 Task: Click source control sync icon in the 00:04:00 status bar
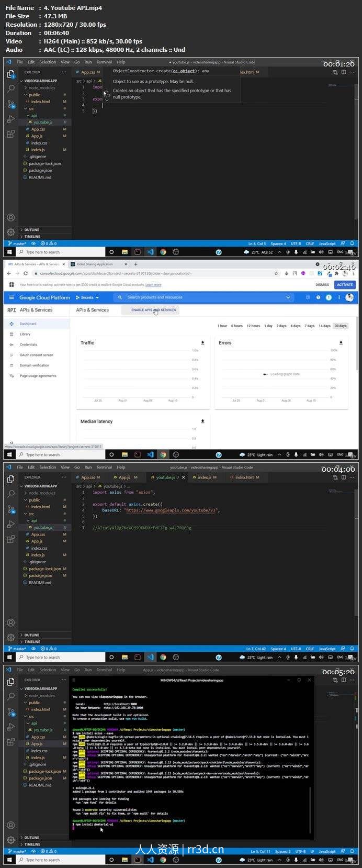[33, 649]
